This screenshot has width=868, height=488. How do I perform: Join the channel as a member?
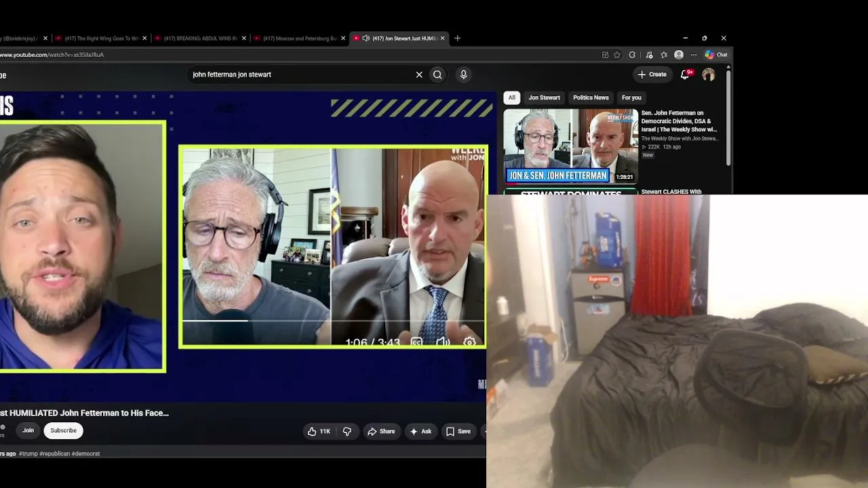coord(28,430)
